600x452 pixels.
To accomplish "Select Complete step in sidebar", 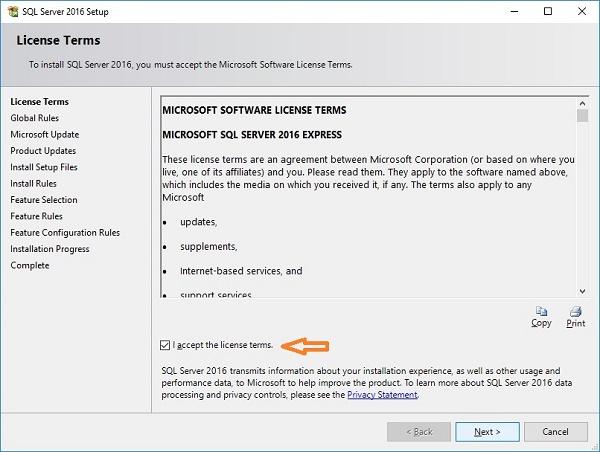I will 30,266.
